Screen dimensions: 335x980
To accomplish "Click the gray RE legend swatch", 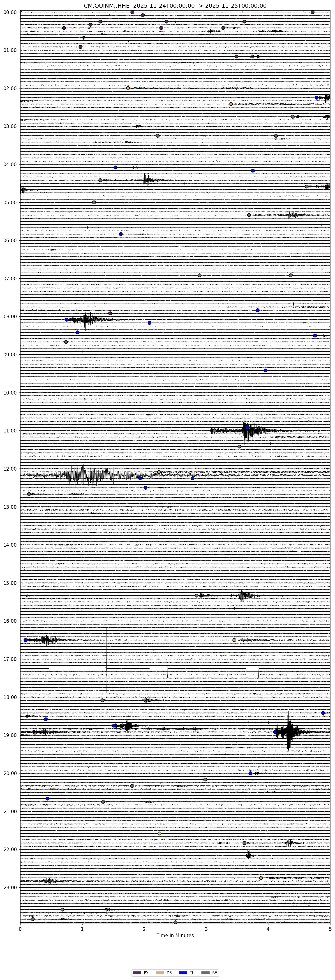I will [205, 973].
